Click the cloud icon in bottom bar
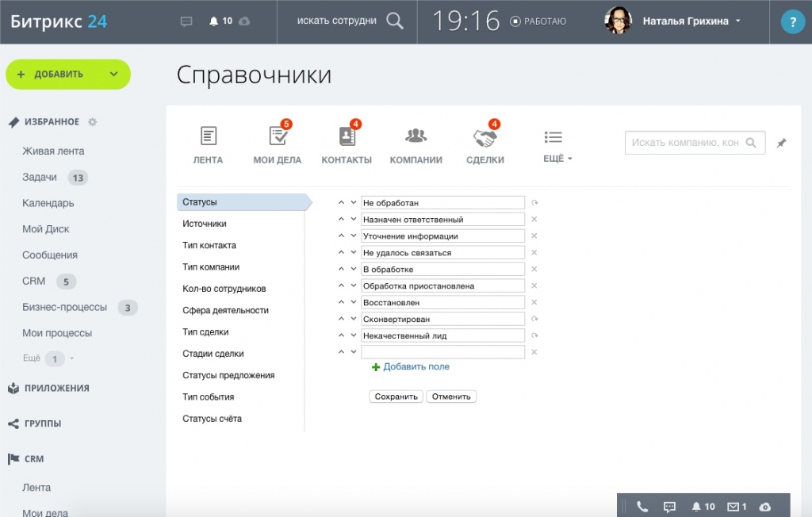 [765, 507]
